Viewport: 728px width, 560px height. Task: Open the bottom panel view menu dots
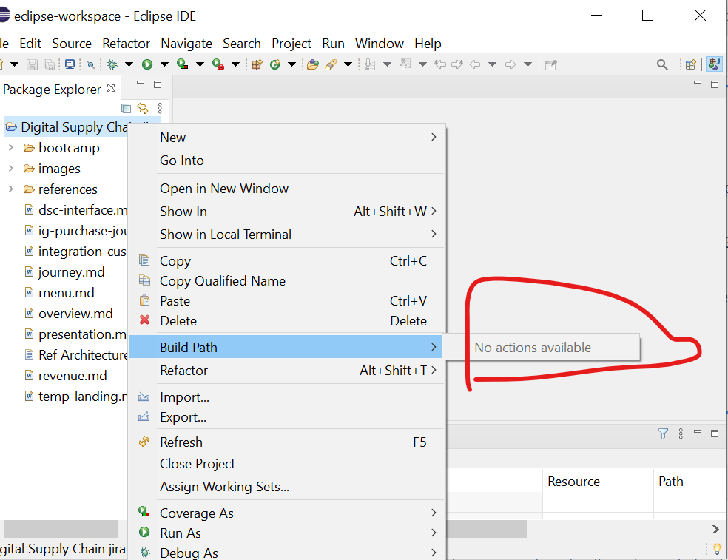pyautogui.click(x=681, y=434)
